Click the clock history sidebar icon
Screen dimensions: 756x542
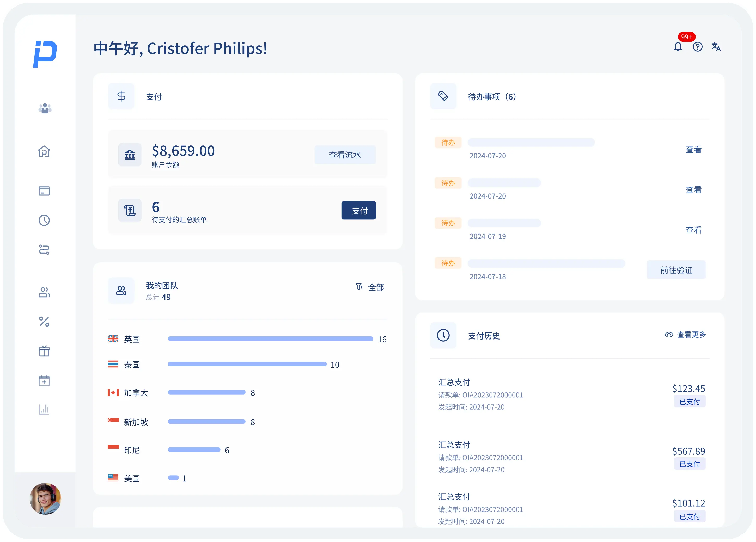click(x=44, y=220)
